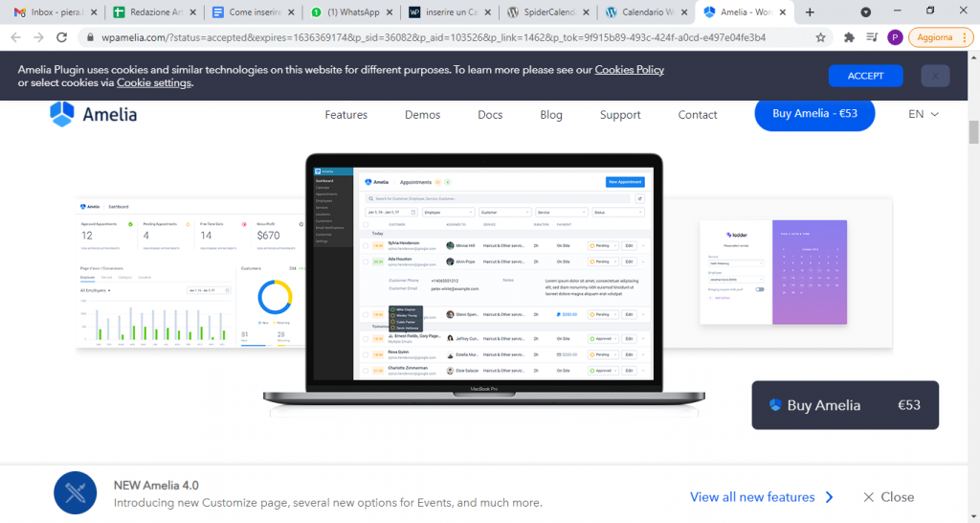Open the Support menu item
980x523 pixels.
click(620, 115)
